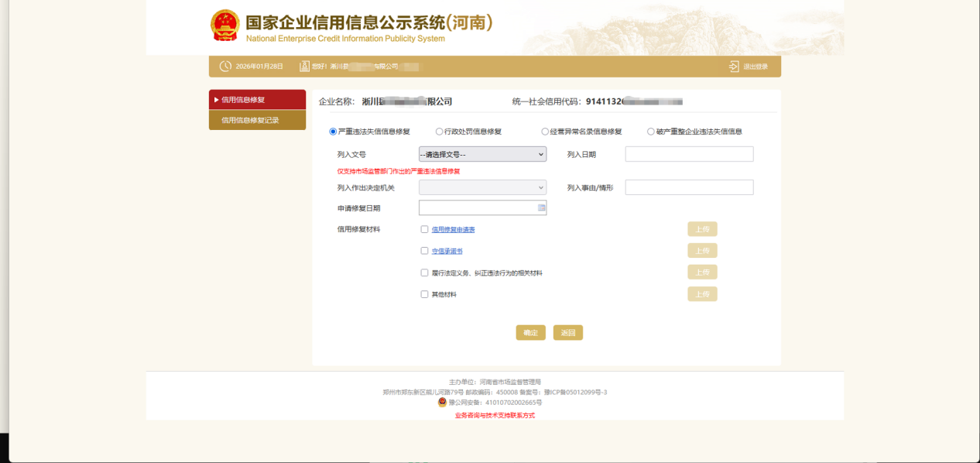Click the police badge icon in footer
Screen dimensions: 980x463
click(442, 403)
